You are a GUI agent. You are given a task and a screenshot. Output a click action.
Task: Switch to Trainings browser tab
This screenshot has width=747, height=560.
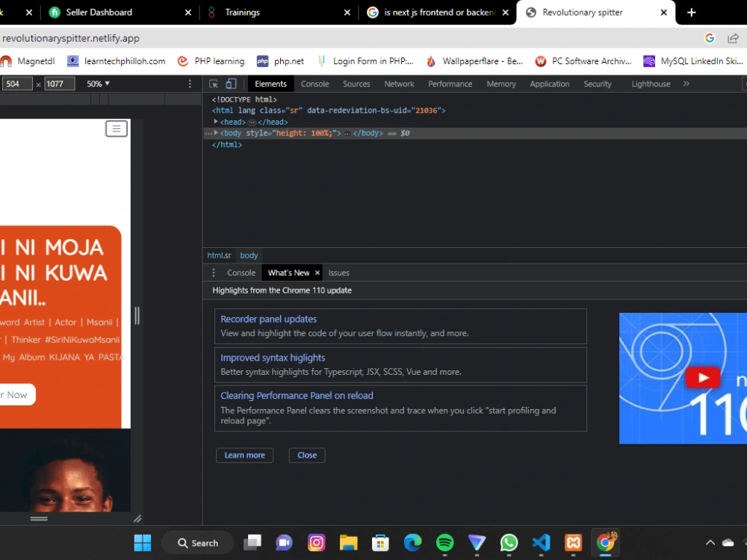pos(243,13)
